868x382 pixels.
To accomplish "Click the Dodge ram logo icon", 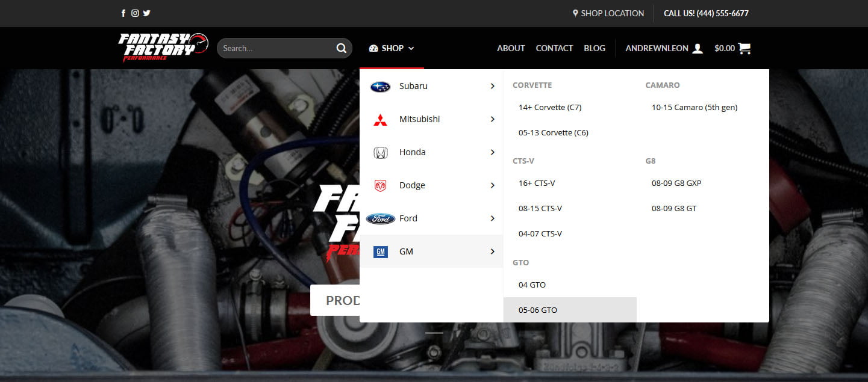I will tap(380, 186).
